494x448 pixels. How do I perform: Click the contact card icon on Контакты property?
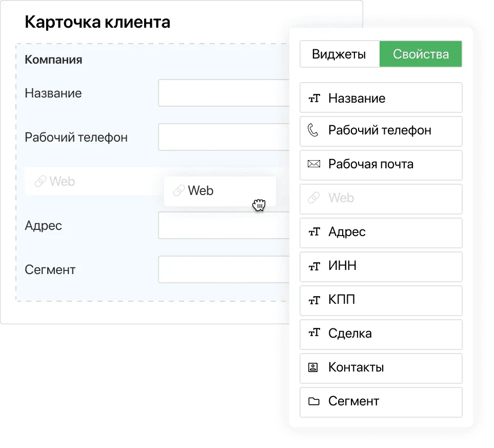[314, 367]
